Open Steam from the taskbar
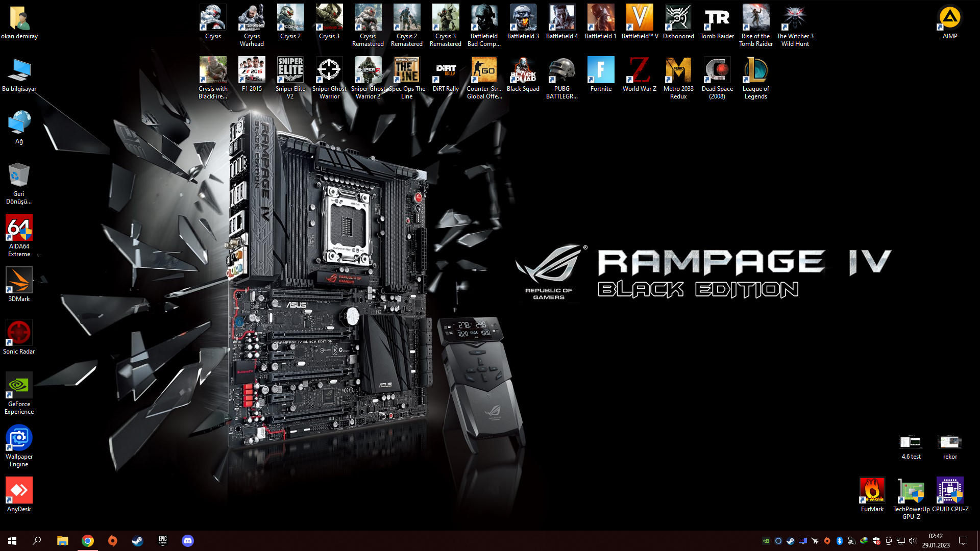980x551 pixels. click(x=137, y=541)
